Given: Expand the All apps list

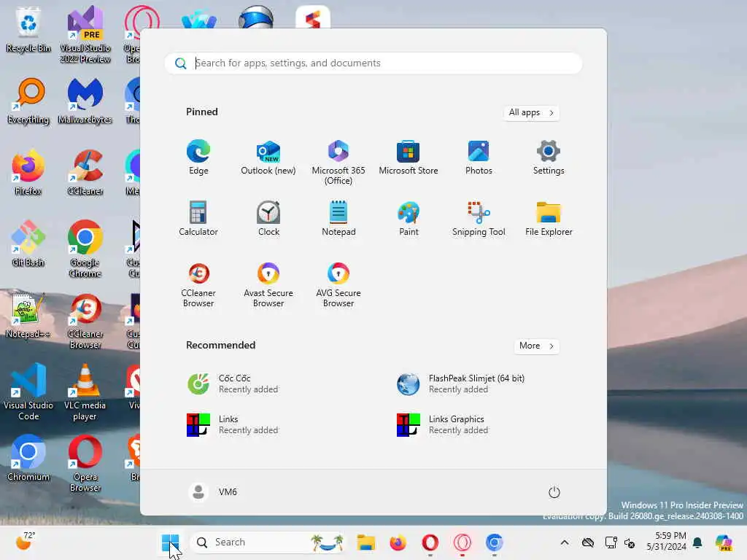Looking at the screenshot, I should (531, 113).
